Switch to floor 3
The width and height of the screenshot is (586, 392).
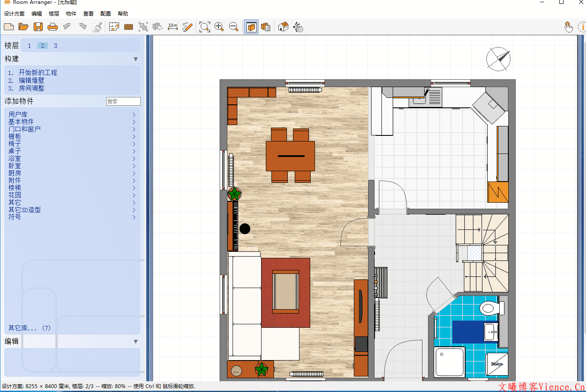coord(56,46)
